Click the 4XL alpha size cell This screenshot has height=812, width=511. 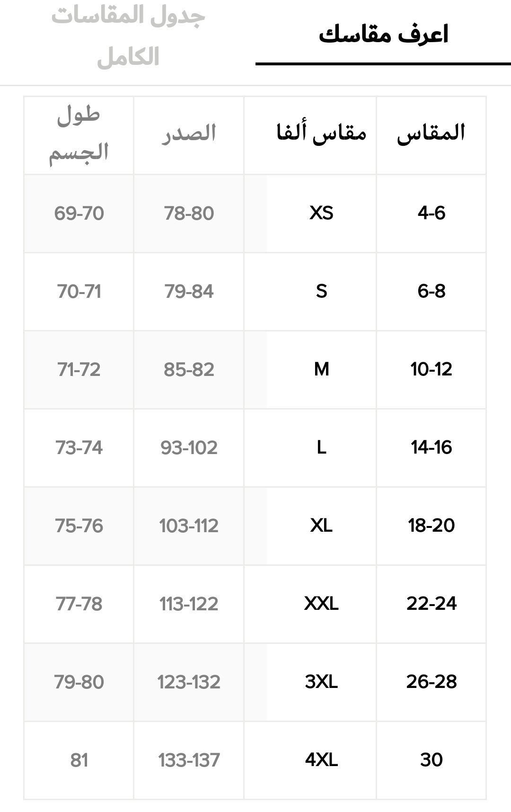click(321, 760)
